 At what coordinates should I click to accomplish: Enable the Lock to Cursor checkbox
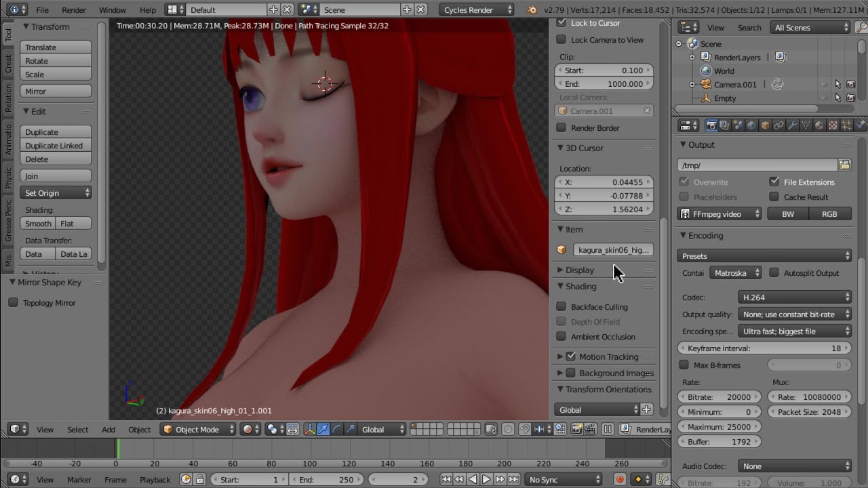(561, 23)
